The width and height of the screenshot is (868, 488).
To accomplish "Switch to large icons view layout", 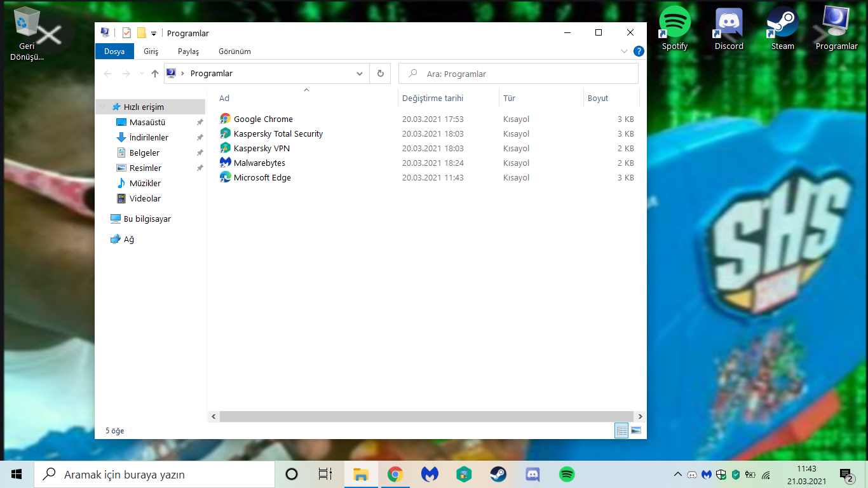I will 635,430.
